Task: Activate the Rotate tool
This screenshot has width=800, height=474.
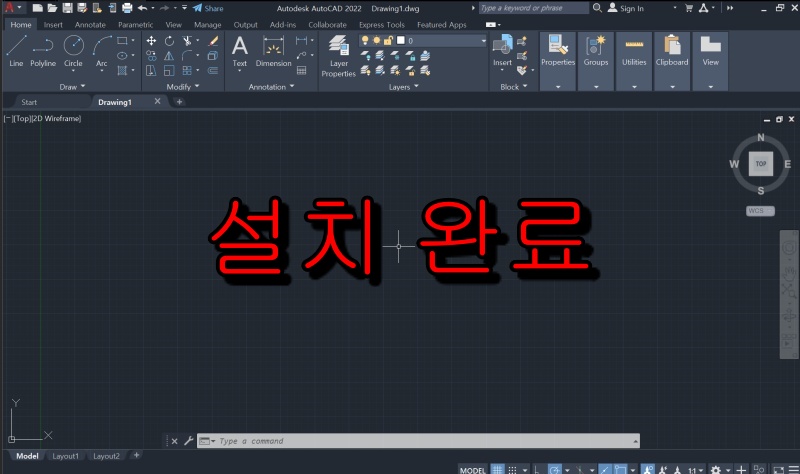Action: [x=169, y=41]
